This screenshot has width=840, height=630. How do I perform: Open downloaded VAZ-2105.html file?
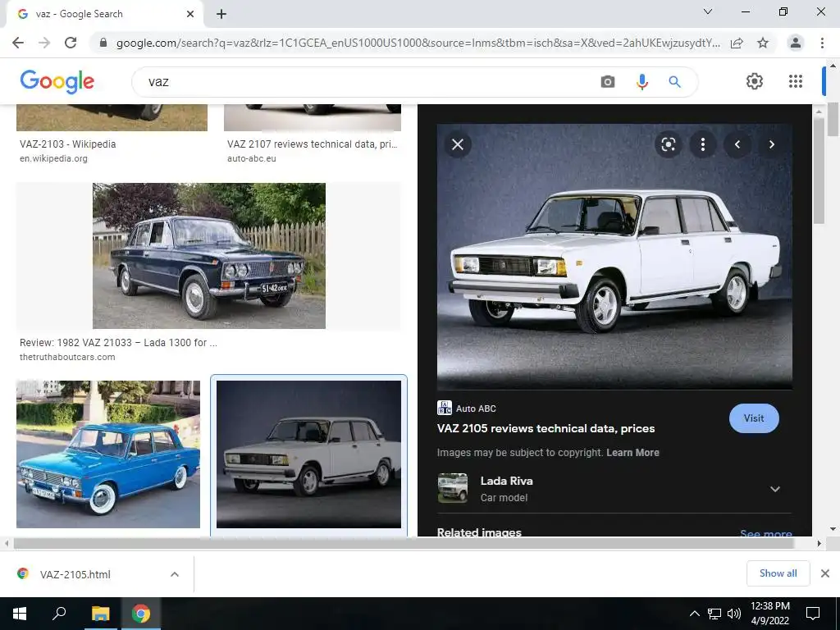click(75, 574)
